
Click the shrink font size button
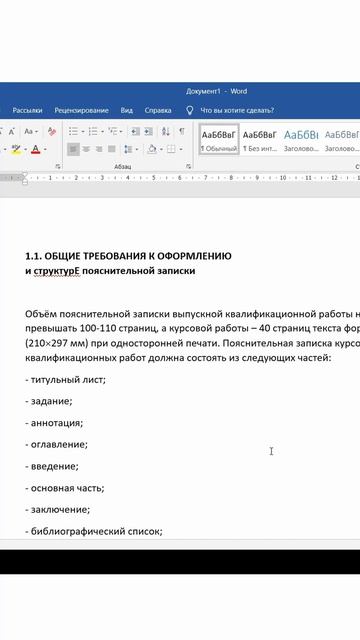coord(11,131)
